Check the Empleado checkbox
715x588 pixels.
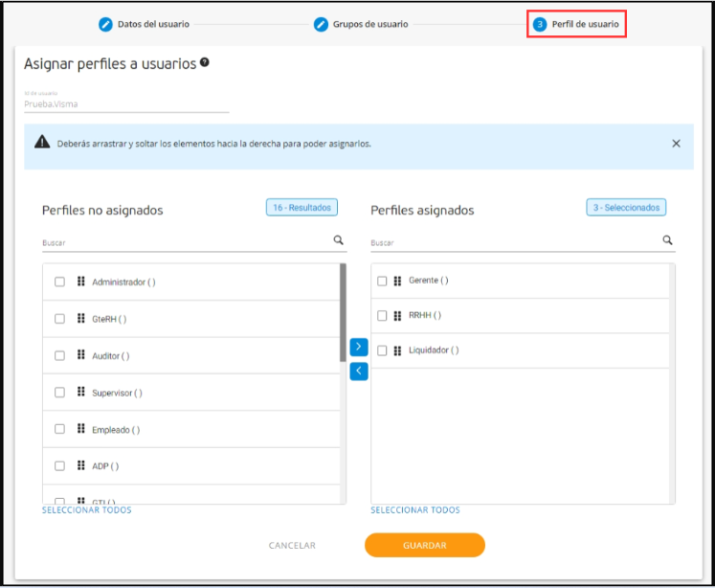click(59, 429)
